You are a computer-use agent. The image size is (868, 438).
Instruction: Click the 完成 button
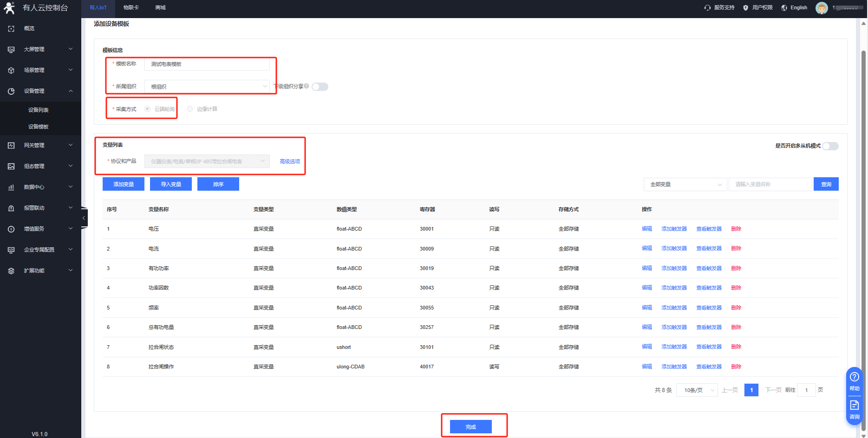pos(470,427)
